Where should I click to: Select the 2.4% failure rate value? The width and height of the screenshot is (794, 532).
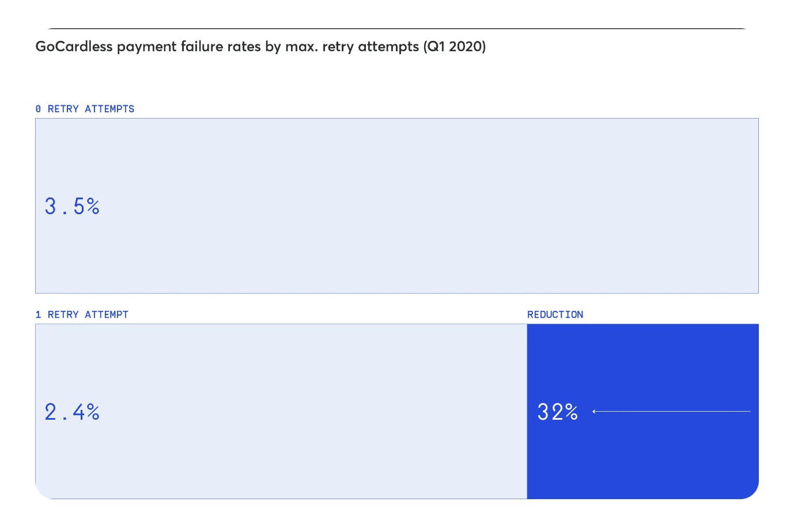[x=72, y=412]
